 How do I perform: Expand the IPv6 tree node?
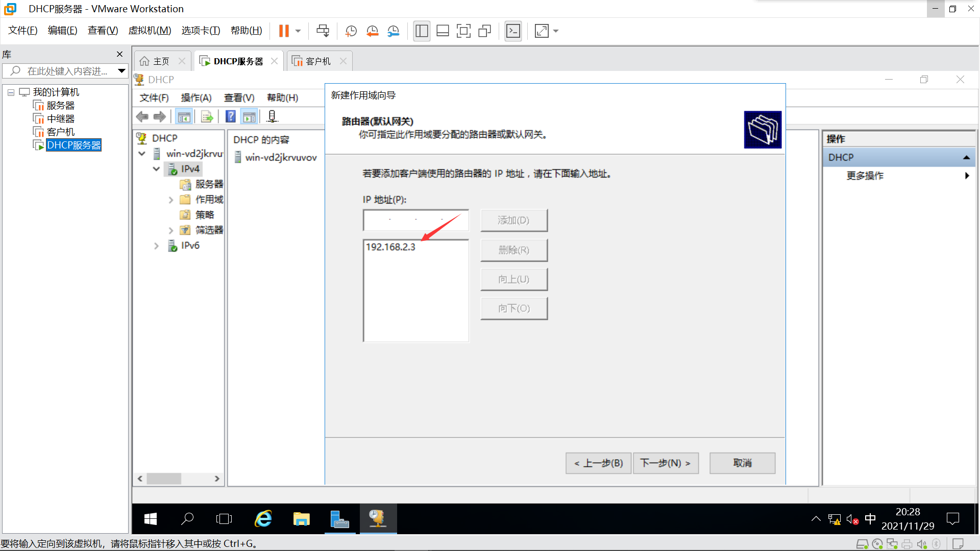(156, 246)
